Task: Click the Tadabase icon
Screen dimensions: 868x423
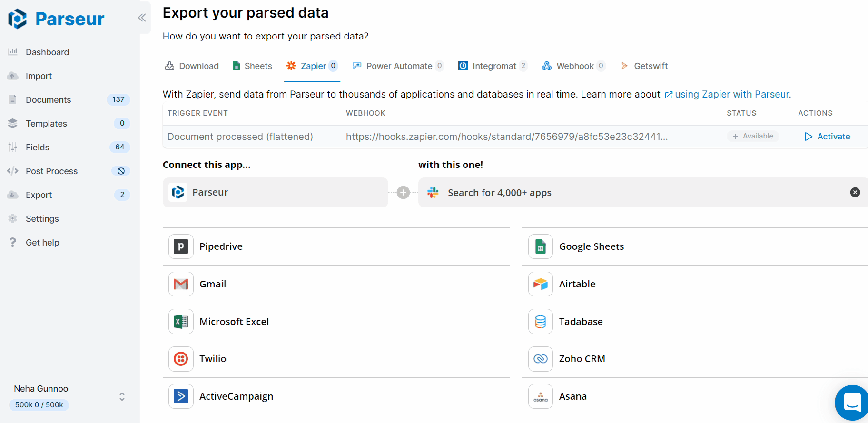Action: coord(541,322)
